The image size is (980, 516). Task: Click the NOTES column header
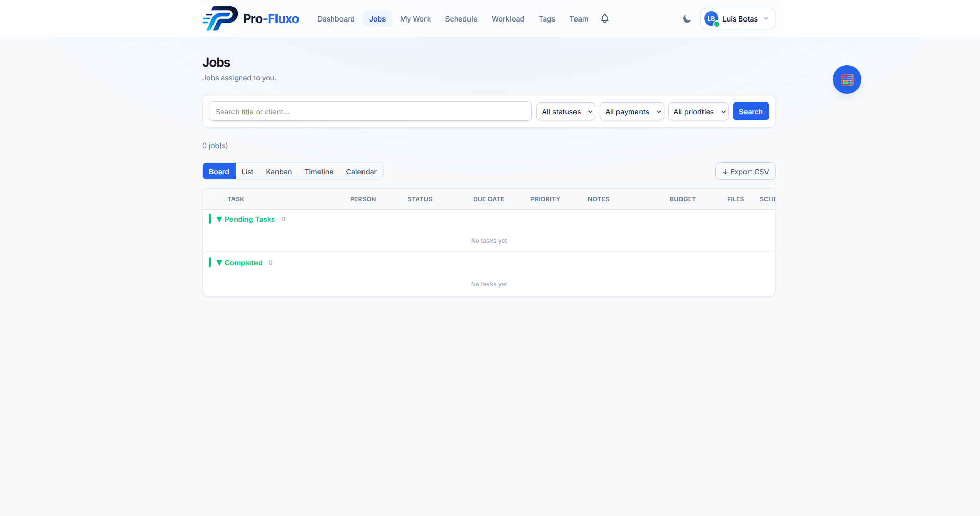point(599,199)
